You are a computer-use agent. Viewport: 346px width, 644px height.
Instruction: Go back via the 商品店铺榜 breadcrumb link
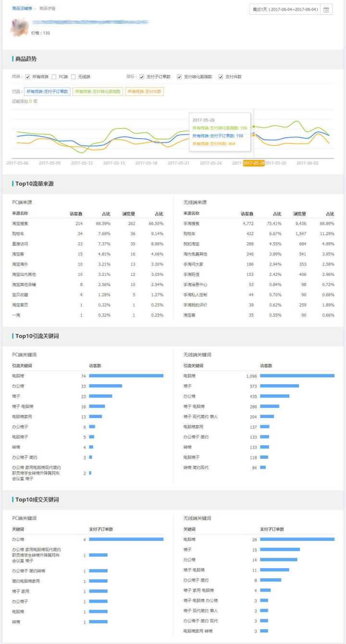(x=22, y=9)
